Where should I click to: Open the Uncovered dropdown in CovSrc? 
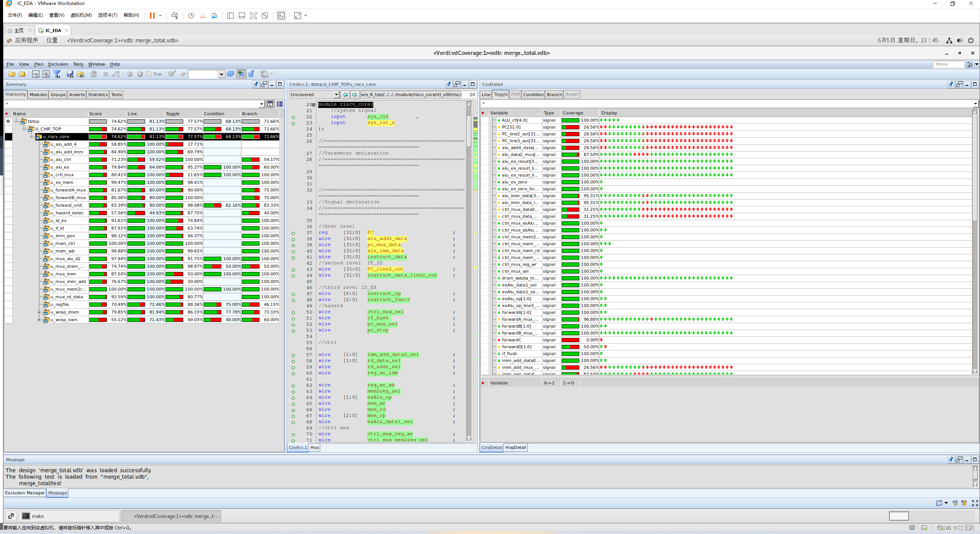[336, 95]
